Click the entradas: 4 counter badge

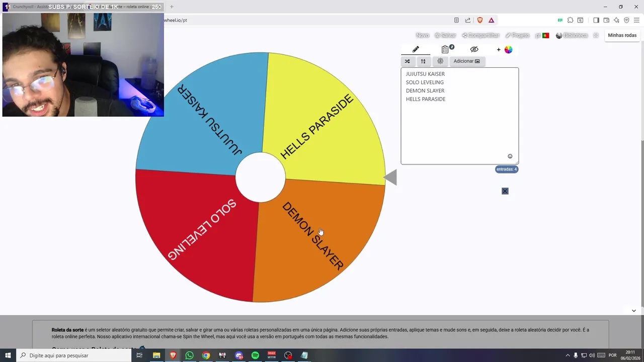tap(507, 169)
